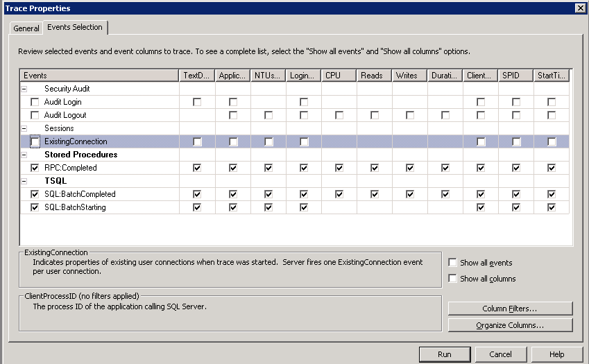Click the SPID column header
This screenshot has height=364, width=589.
pyautogui.click(x=515, y=76)
